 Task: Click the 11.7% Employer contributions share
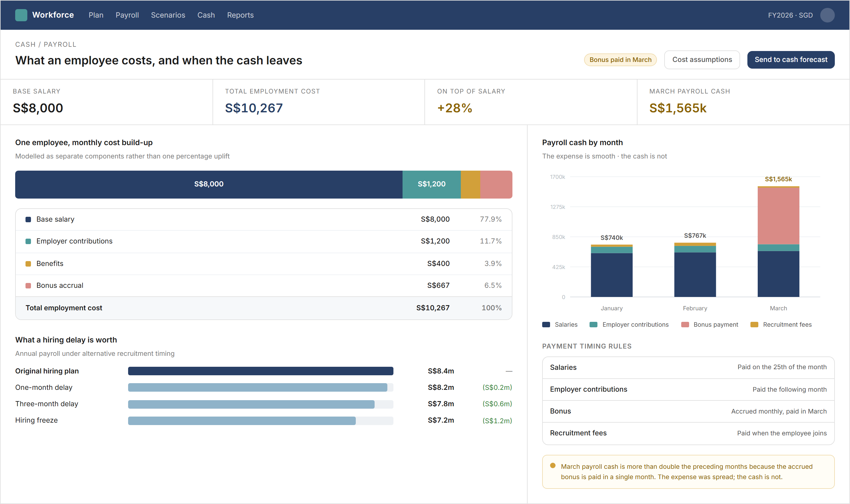pos(490,241)
